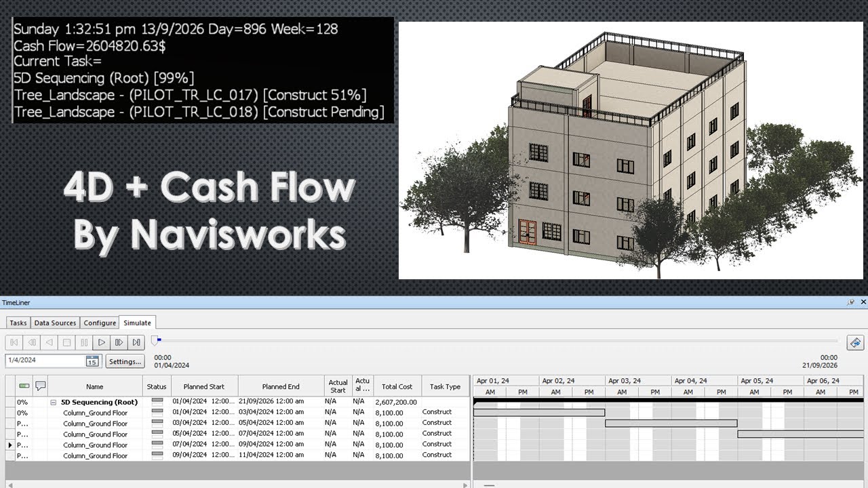The height and width of the screenshot is (488, 868).
Task: Click the current-row arrow indicator
Action: [10, 445]
